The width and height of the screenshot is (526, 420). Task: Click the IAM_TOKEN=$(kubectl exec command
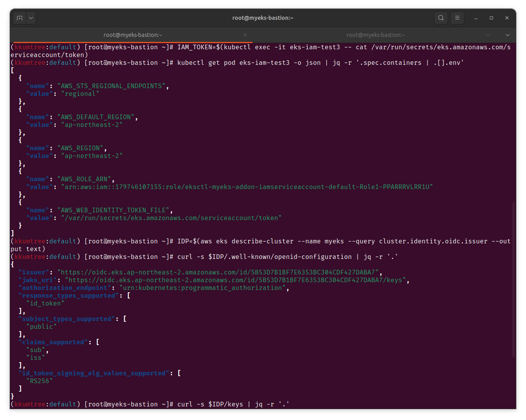click(261, 51)
